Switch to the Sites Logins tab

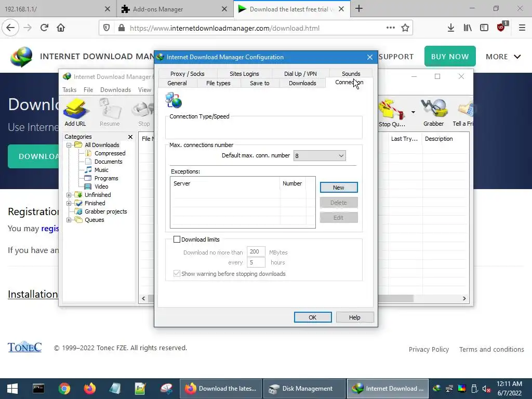pos(244,74)
